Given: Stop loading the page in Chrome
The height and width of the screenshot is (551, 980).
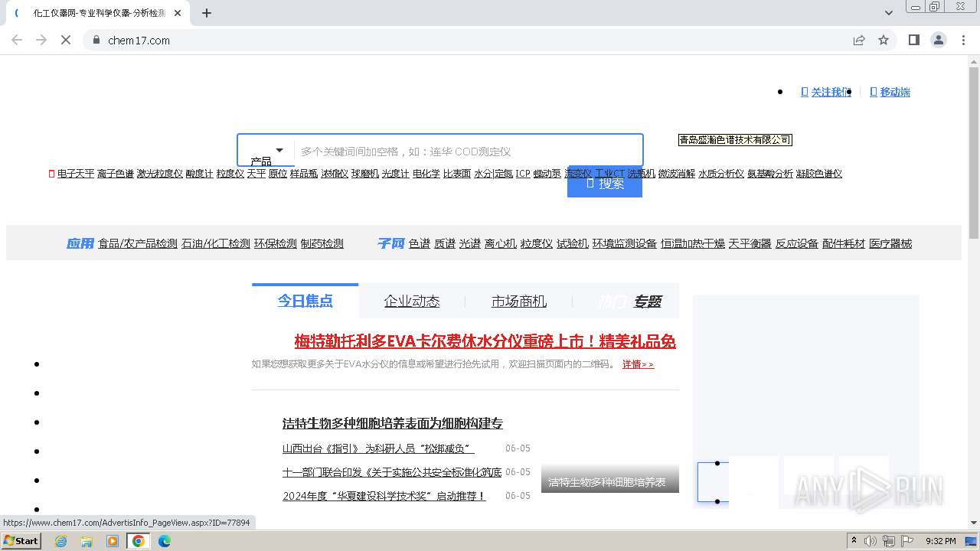Looking at the screenshot, I should click(x=66, y=40).
